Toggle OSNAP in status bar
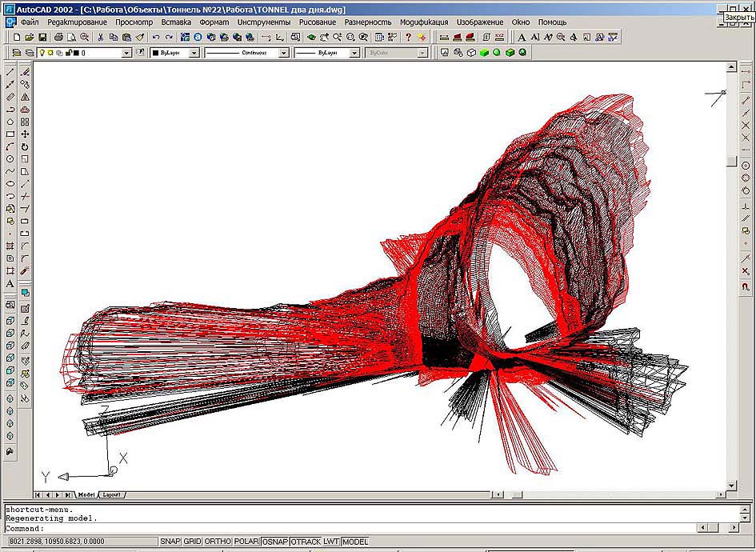This screenshot has height=552, width=756. pos(275,542)
